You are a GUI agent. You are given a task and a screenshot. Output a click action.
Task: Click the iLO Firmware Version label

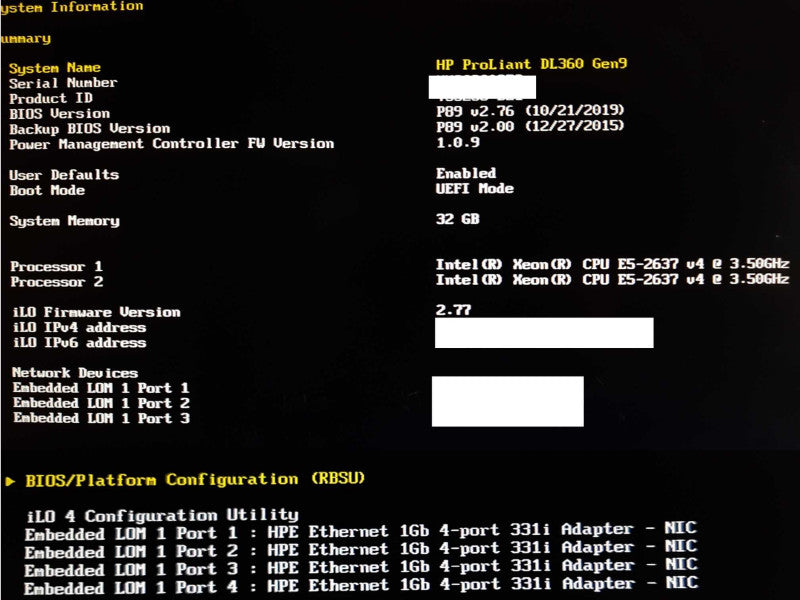[x=96, y=312]
